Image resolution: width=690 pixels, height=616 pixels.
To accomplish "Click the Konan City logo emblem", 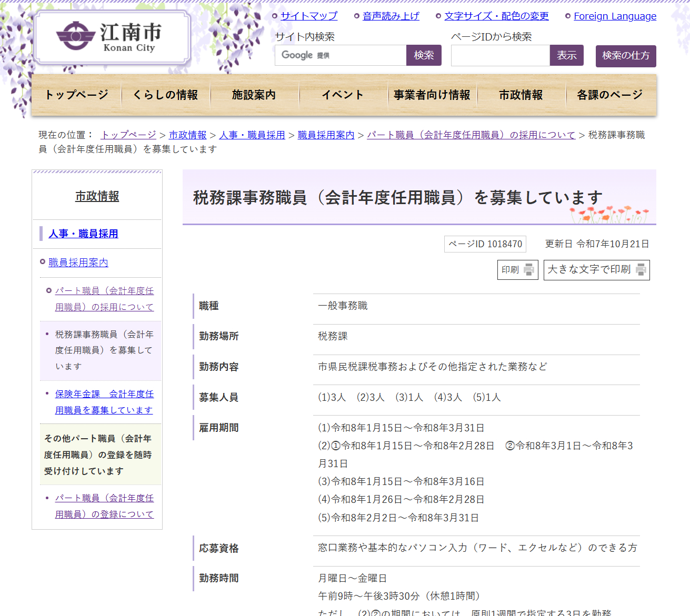I will pyautogui.click(x=76, y=36).
